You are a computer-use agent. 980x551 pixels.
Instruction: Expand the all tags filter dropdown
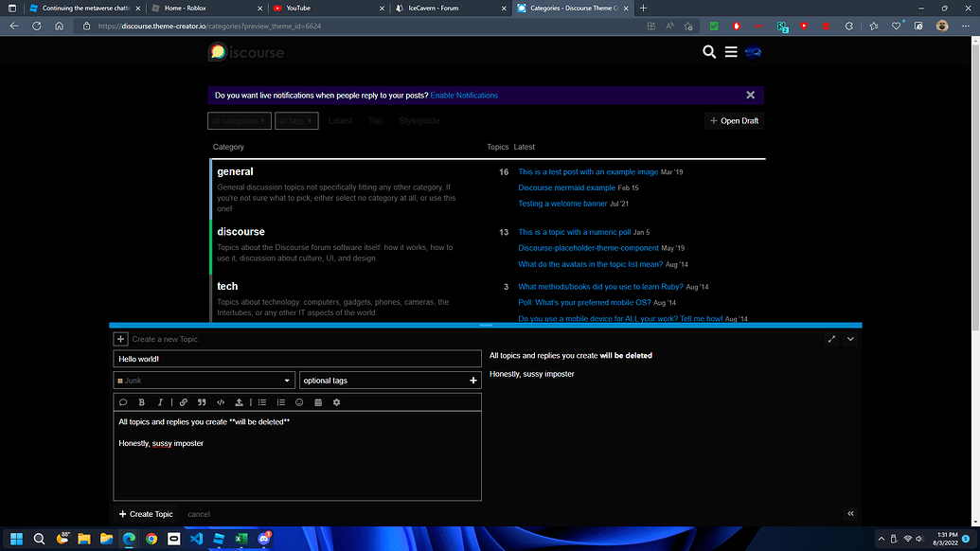coord(296,121)
